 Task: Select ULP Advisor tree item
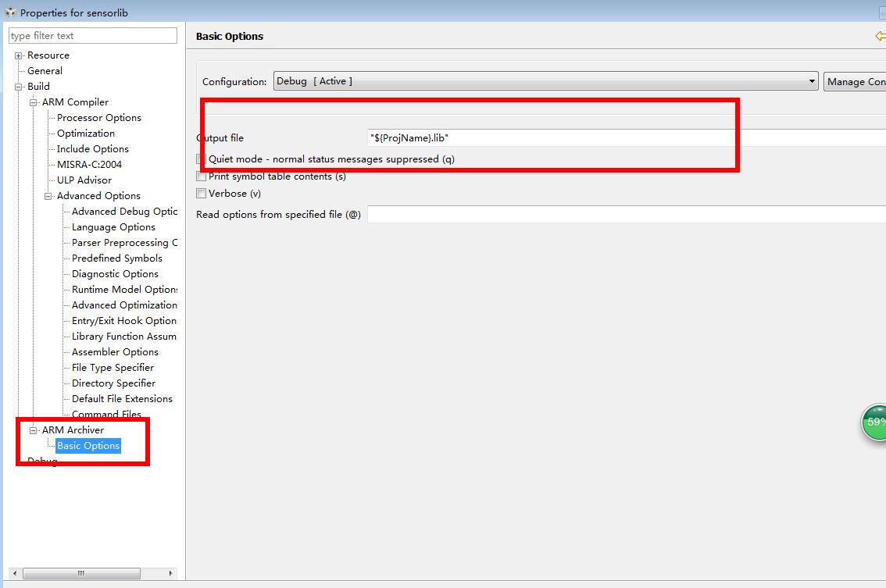click(84, 180)
